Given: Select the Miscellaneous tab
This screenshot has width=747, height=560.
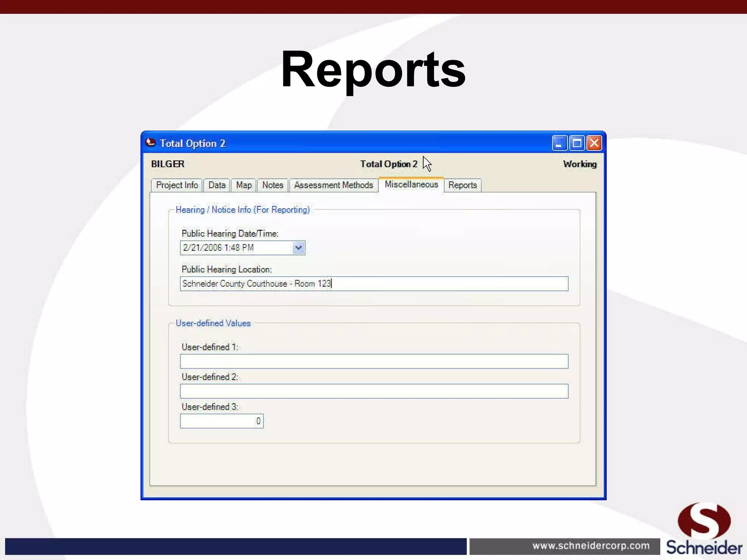Looking at the screenshot, I should 411,184.
